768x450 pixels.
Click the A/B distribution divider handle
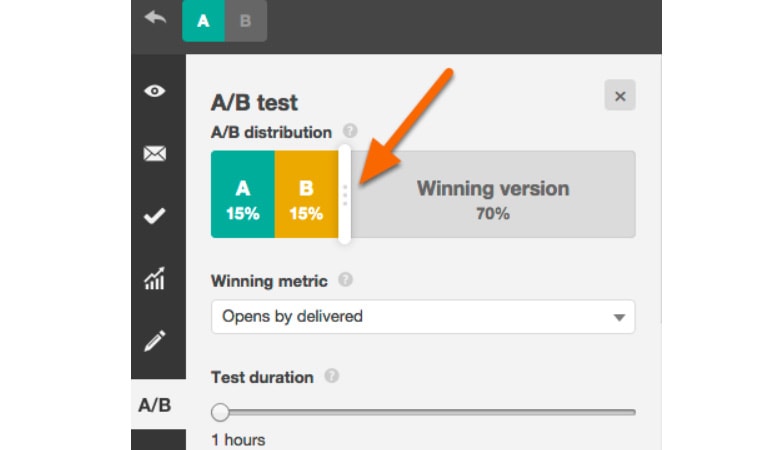[345, 194]
